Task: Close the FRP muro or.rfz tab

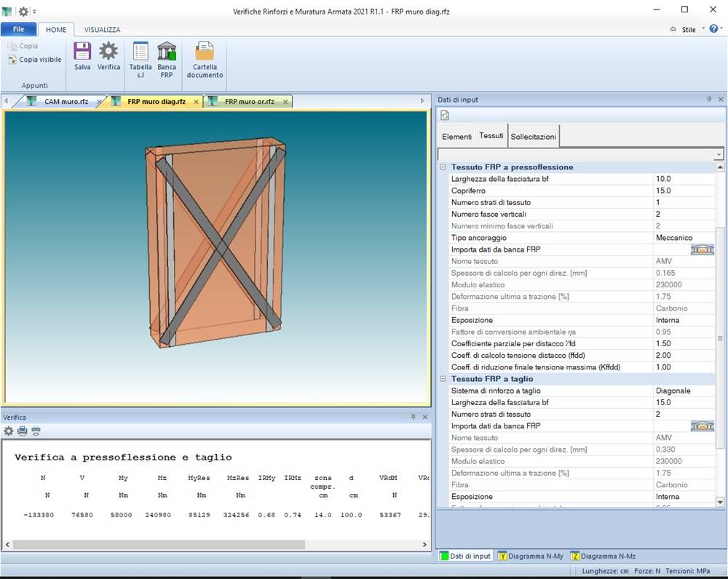Action: pyautogui.click(x=285, y=102)
